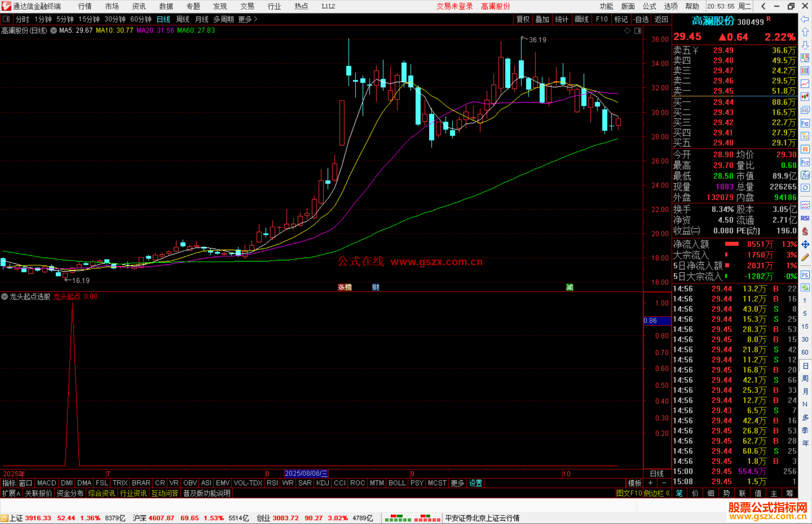Screen dimensions: 812x524
Task: Click the F10 company info sidebar icon
Action: (x=805, y=123)
